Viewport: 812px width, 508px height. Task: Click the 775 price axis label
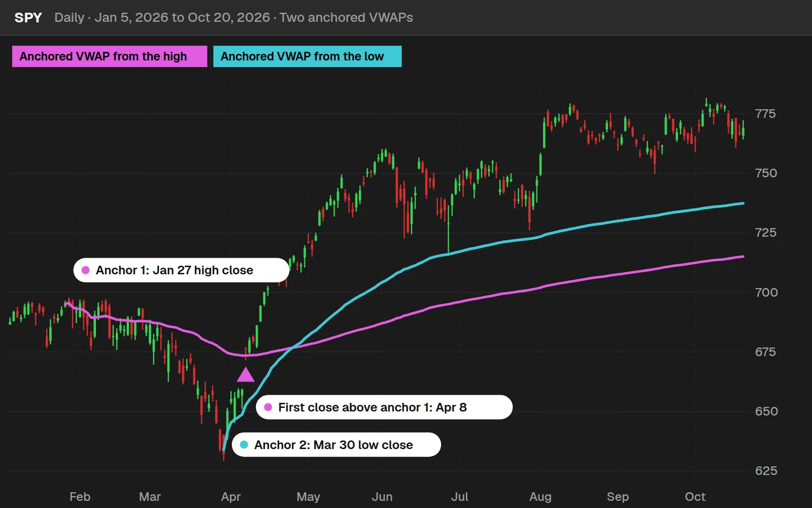click(765, 114)
